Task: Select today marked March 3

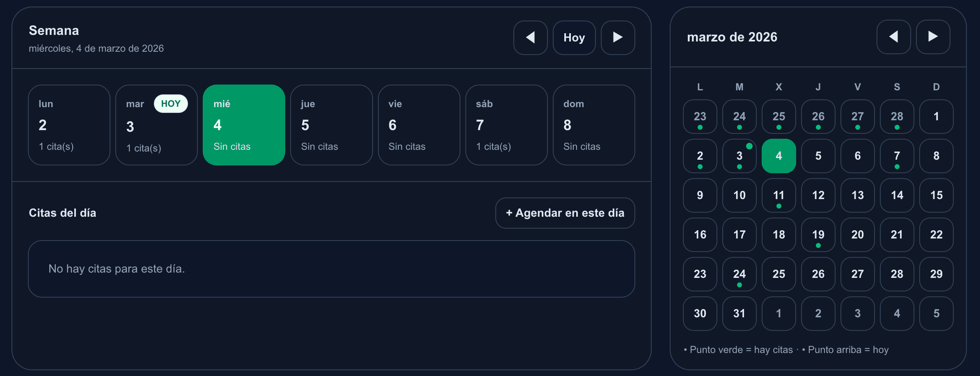Action: coord(739,156)
